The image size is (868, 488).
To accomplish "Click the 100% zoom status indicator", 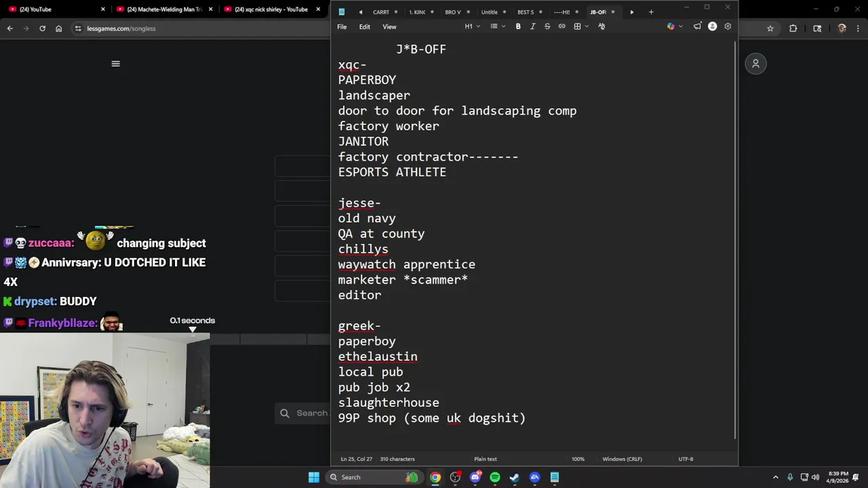I will pos(578,459).
